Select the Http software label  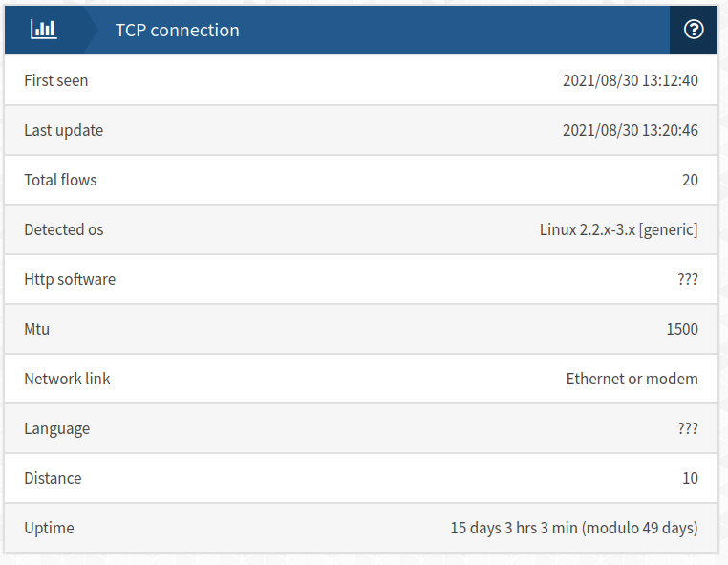point(70,280)
